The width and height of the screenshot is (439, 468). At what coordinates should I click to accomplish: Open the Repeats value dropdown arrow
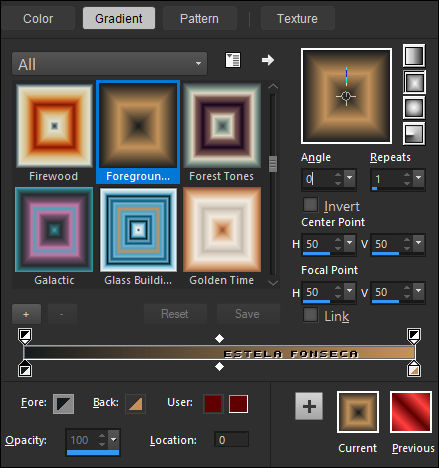(x=419, y=178)
